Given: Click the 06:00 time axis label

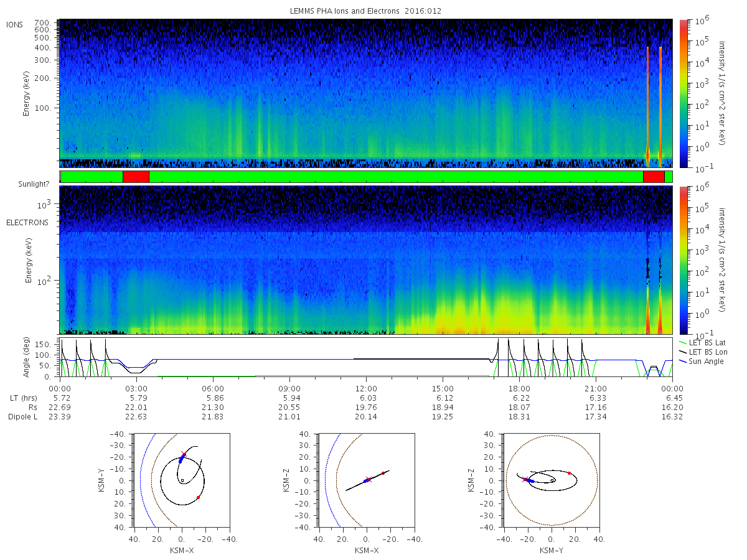Looking at the screenshot, I should (x=213, y=388).
